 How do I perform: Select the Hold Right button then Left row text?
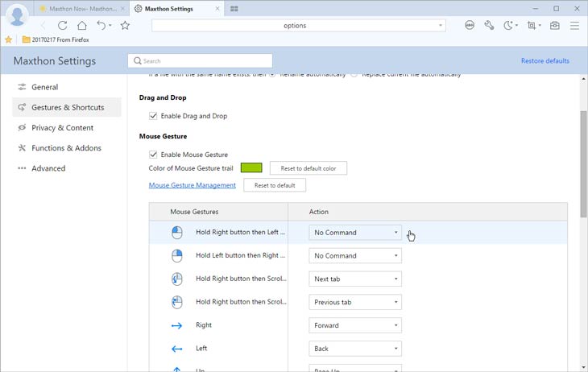(240, 232)
